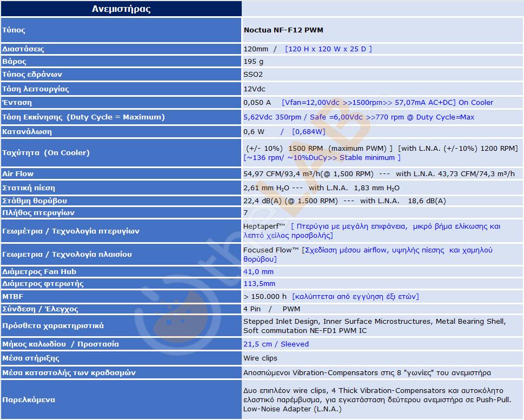Select the 'Low-Noise Adapter (L.N.A.)' accessory text
This screenshot has height=420, width=524.
pyautogui.click(x=293, y=409)
